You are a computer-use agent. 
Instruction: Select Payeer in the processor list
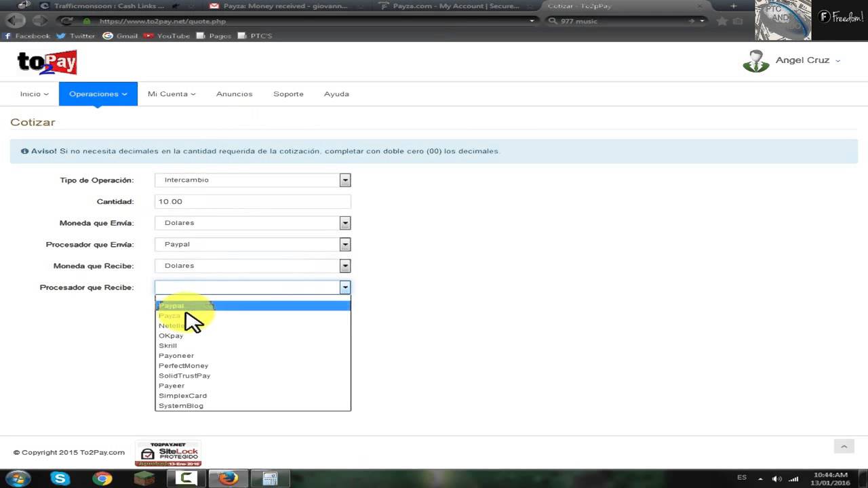click(252, 386)
